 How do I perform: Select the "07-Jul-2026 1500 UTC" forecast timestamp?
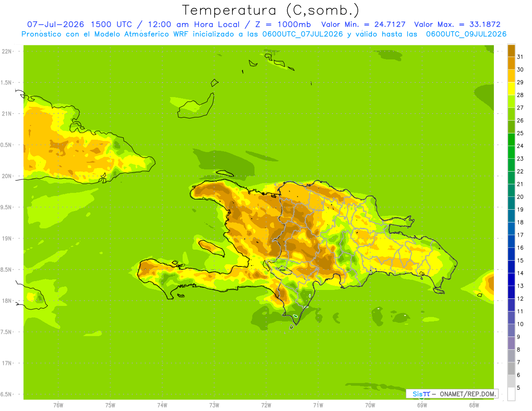point(79,24)
